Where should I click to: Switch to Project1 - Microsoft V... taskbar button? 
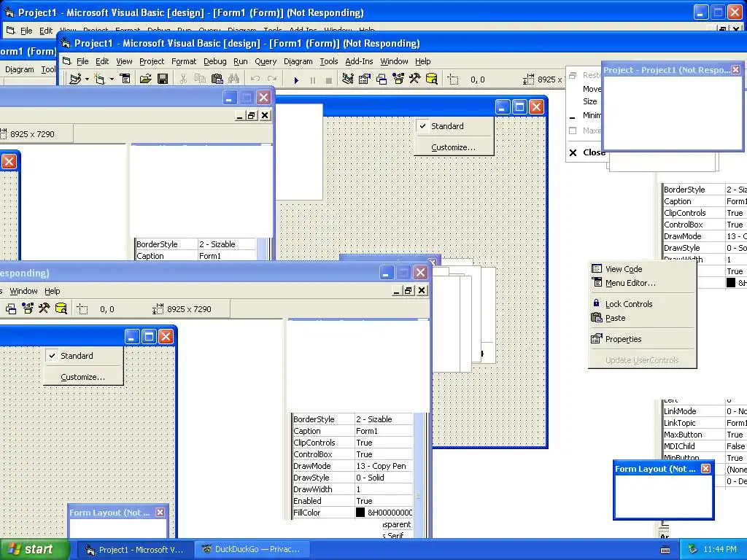tap(136, 550)
